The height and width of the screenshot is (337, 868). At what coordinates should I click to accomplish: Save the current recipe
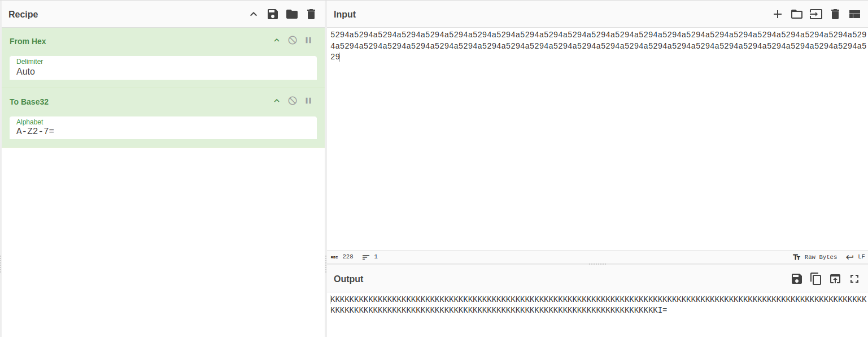coord(273,14)
